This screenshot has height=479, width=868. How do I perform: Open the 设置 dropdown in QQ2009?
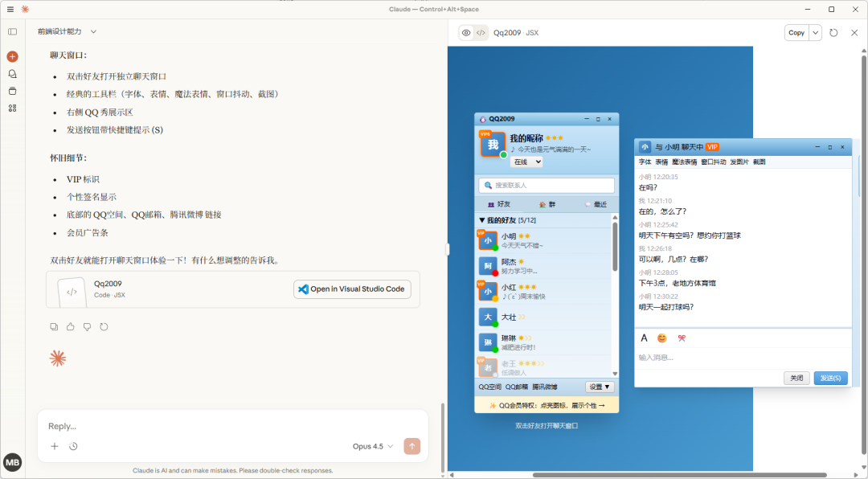[x=600, y=387]
